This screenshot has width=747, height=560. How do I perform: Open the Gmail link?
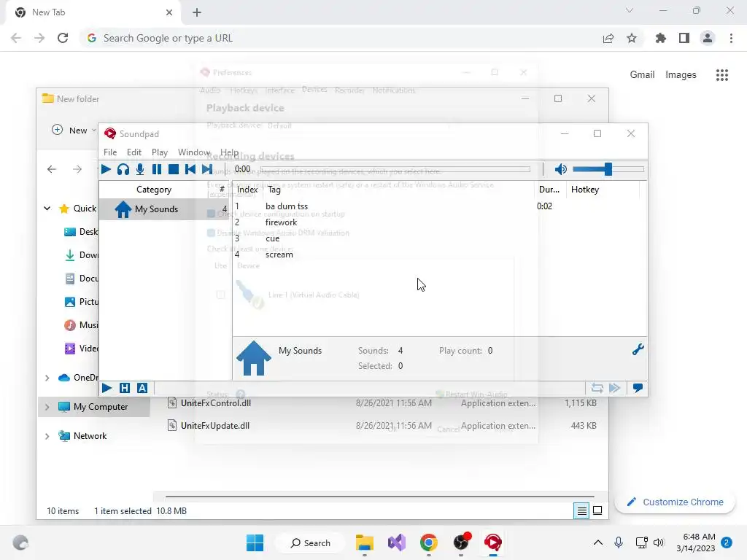pos(642,75)
